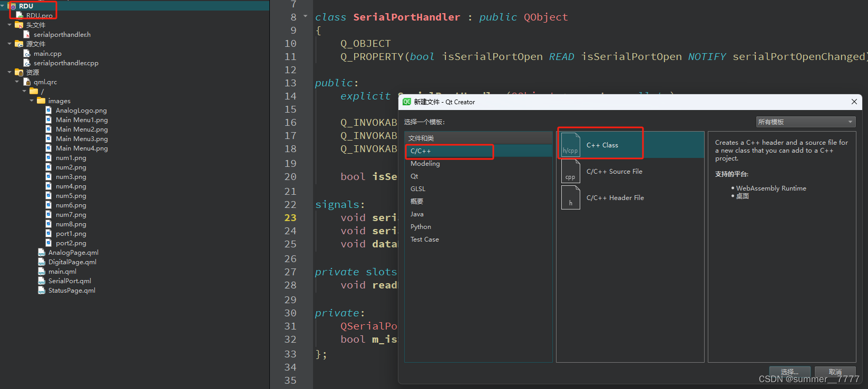Choose the C++ Class template label
This screenshot has height=389, width=868.
click(602, 145)
